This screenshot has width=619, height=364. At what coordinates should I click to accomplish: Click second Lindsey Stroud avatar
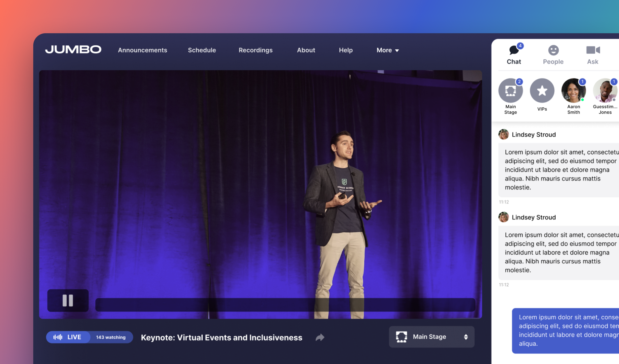503,217
